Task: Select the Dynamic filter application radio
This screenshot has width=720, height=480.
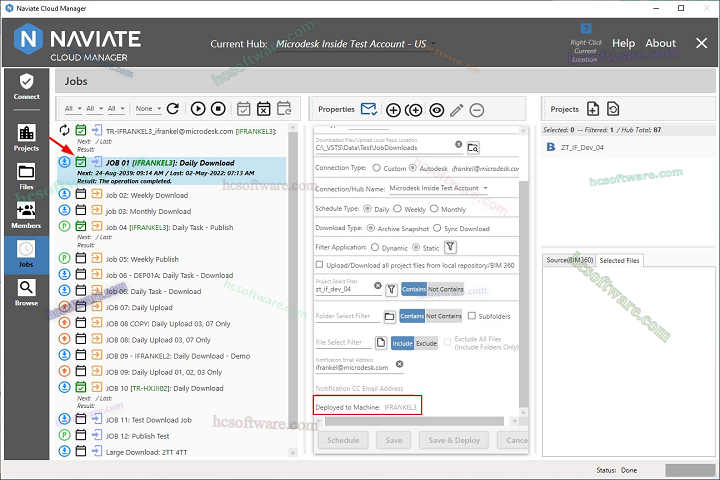Action: (375, 248)
